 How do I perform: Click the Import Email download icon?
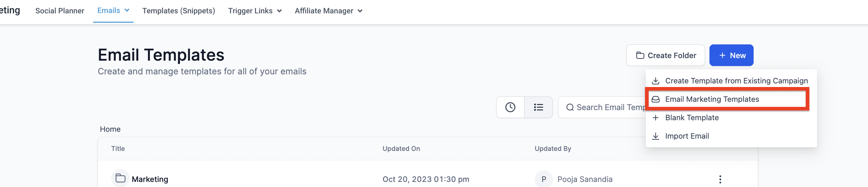coord(655,136)
